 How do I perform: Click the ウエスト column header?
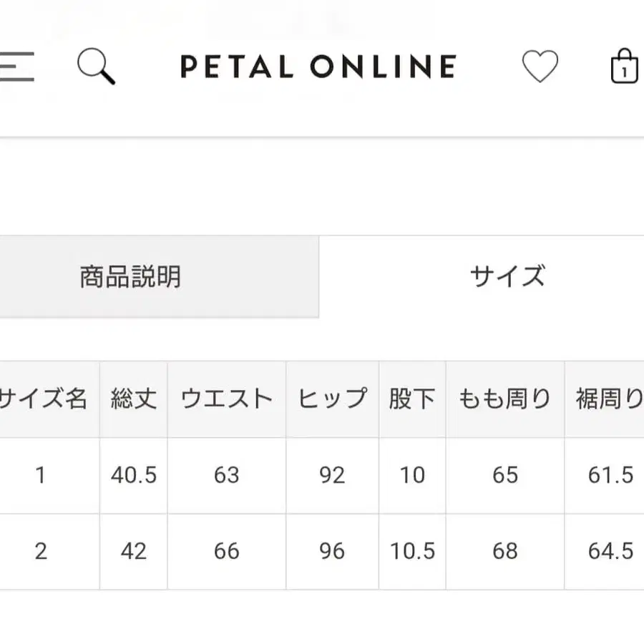coord(226,399)
